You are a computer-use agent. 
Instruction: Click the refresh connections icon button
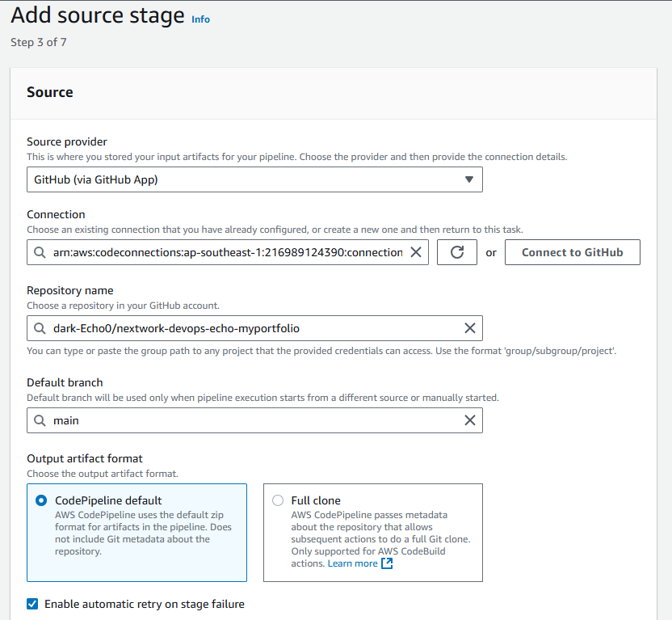(457, 252)
